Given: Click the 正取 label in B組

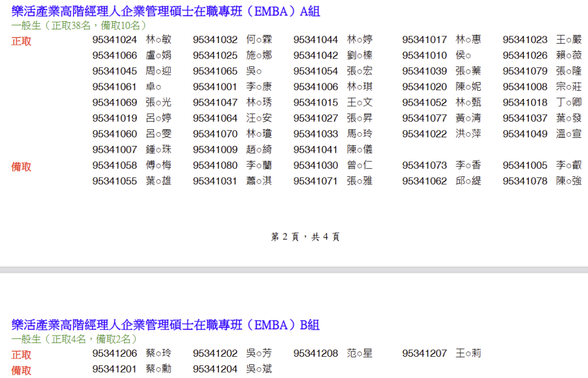Looking at the screenshot, I should click(22, 355).
